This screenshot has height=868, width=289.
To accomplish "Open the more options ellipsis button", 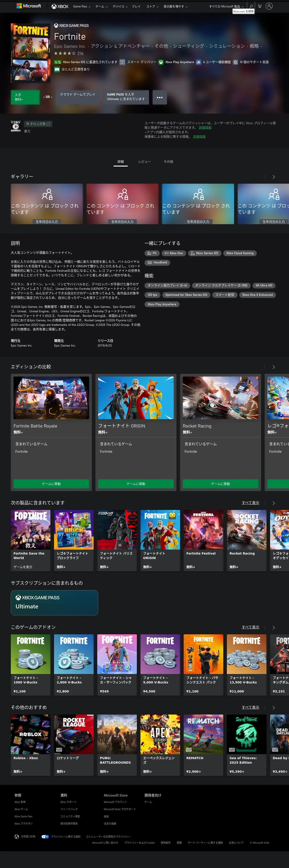I will click(x=160, y=97).
